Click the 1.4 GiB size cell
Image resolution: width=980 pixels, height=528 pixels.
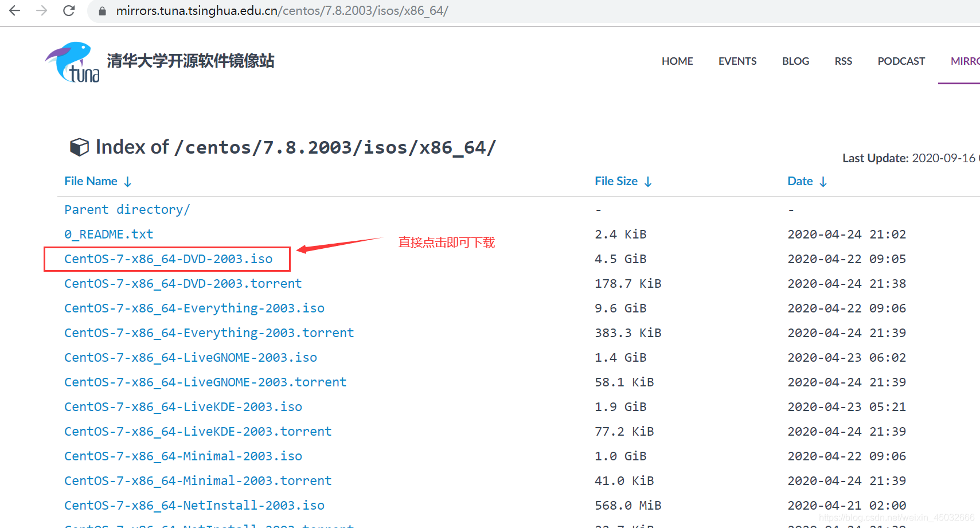pyautogui.click(x=620, y=358)
